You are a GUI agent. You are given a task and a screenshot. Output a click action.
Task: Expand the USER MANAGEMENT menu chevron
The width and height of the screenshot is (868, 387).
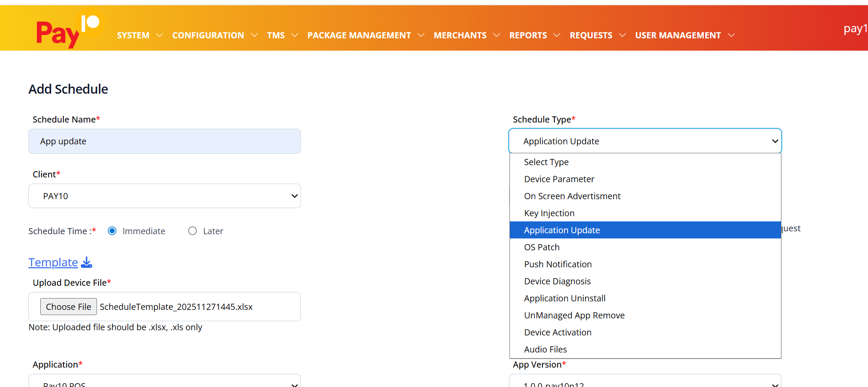click(731, 35)
